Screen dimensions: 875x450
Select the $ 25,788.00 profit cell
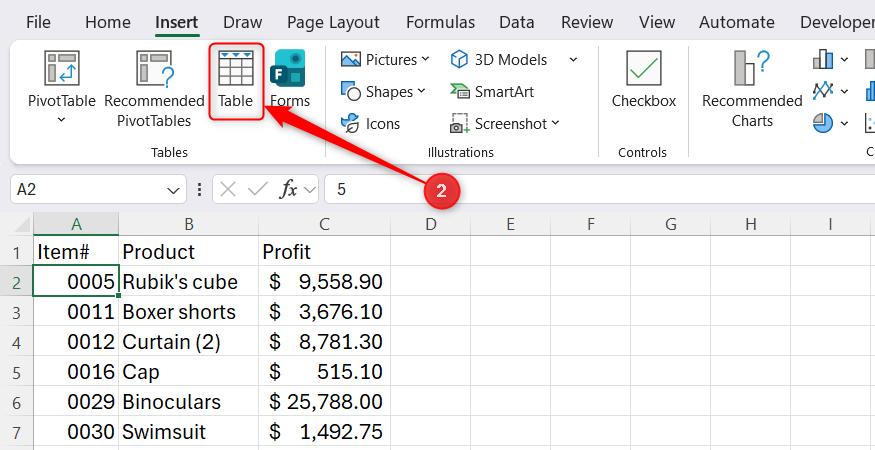click(x=324, y=402)
